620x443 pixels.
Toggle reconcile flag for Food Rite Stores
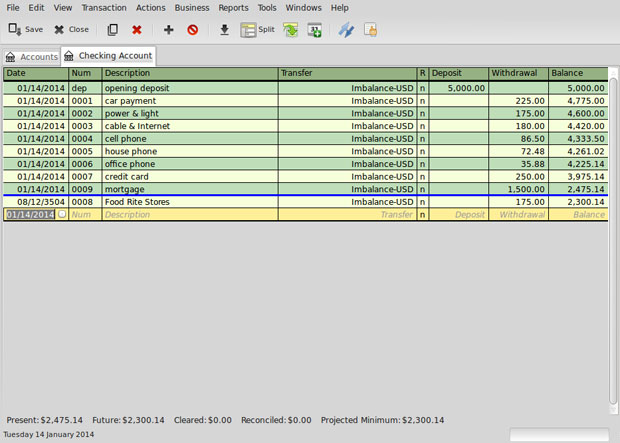(423, 202)
